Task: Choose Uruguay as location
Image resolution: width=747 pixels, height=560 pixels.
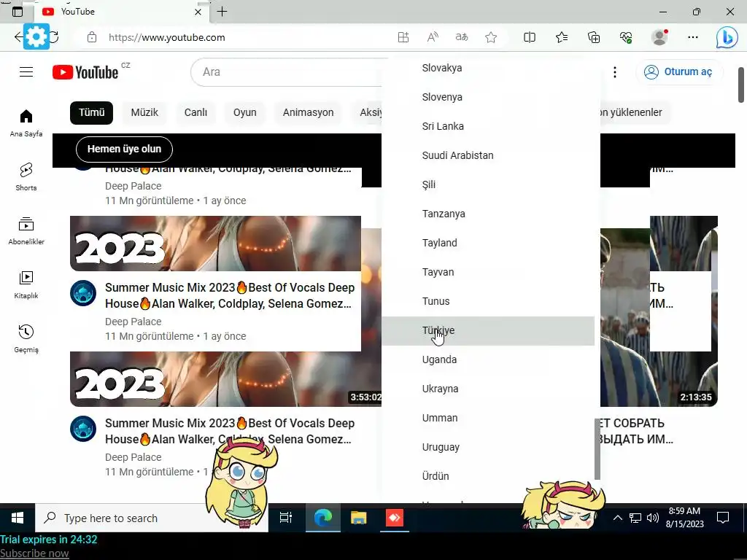Action: tap(488, 447)
